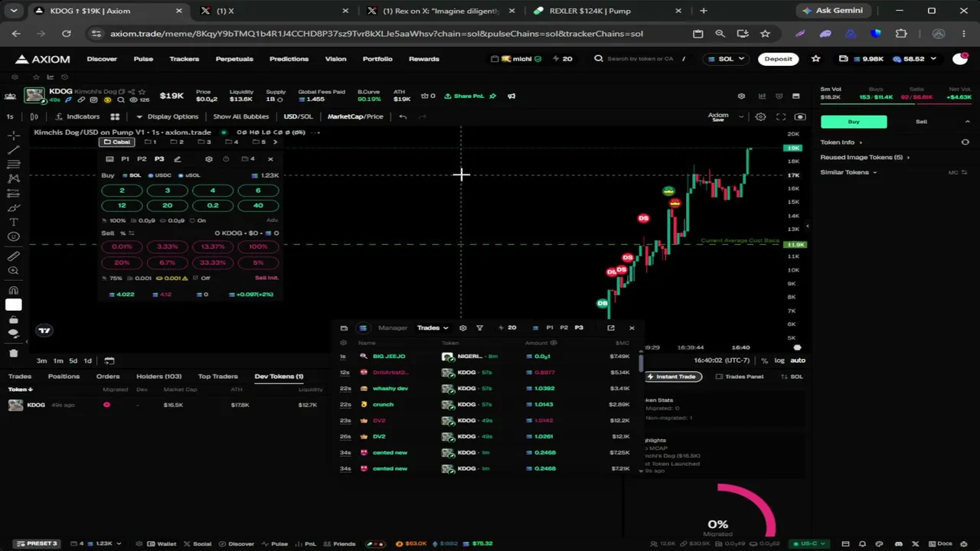This screenshot has width=980, height=551.
Task: Switch to the Top Traders tab
Action: tap(218, 377)
